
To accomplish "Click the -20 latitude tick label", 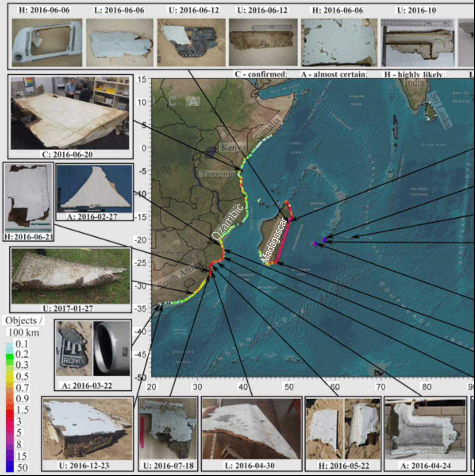I will [x=140, y=240].
